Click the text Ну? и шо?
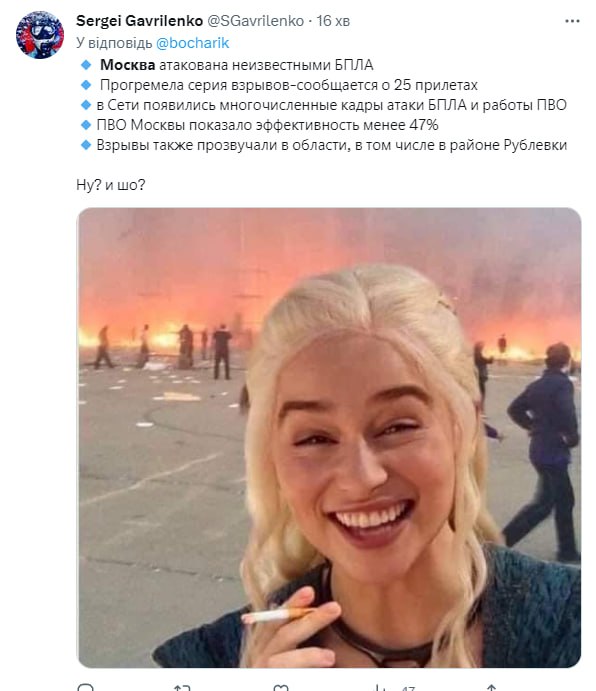 pyautogui.click(x=111, y=185)
